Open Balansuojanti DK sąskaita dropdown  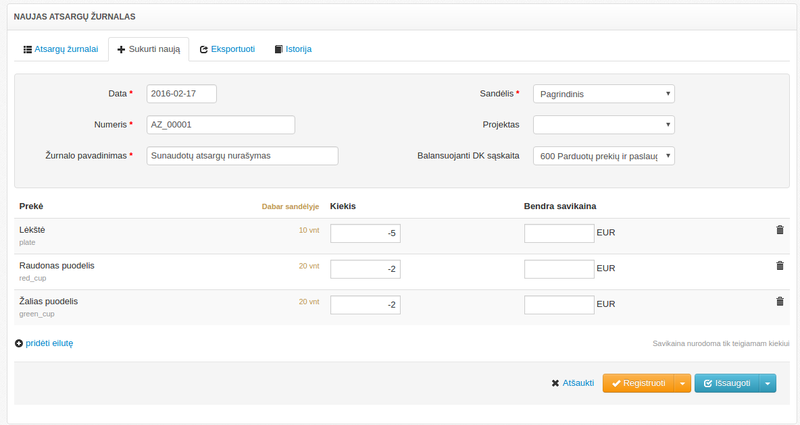coord(603,156)
